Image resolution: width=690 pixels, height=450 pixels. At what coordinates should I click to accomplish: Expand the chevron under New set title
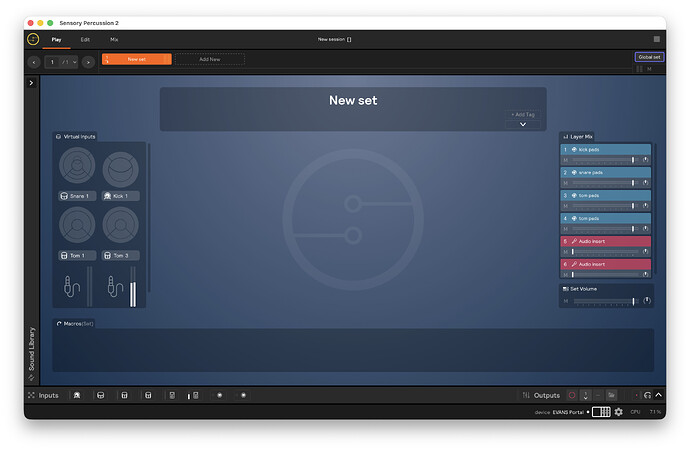pos(522,124)
